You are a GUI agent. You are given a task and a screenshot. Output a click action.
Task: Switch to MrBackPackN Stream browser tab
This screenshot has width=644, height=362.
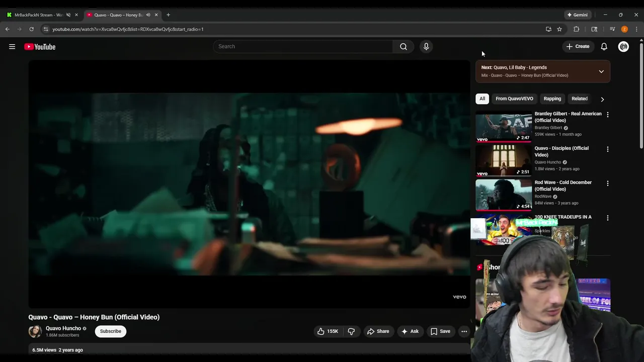(x=38, y=15)
